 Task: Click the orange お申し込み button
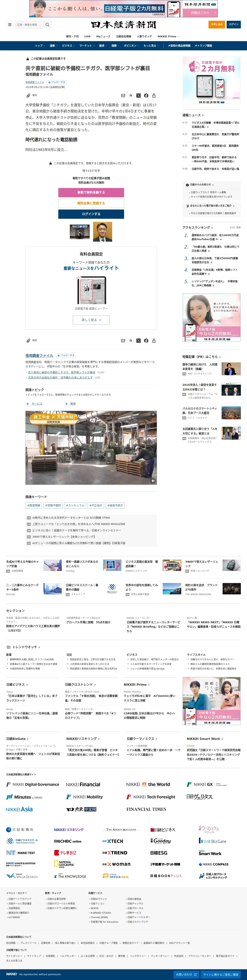217,24
